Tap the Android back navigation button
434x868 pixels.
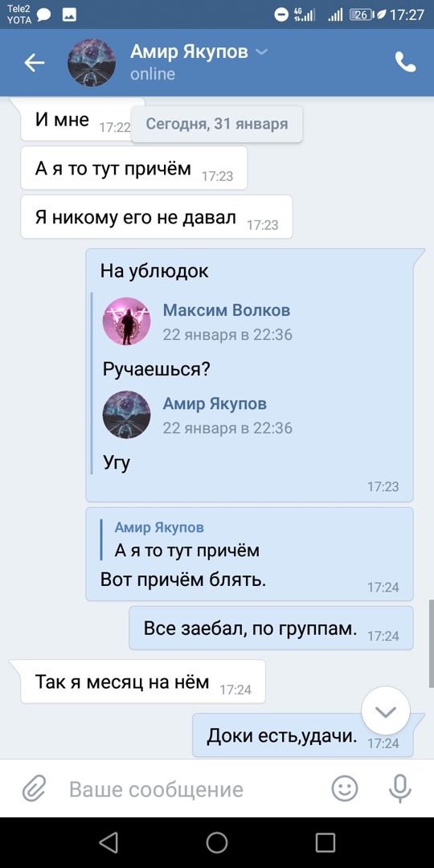point(108,842)
